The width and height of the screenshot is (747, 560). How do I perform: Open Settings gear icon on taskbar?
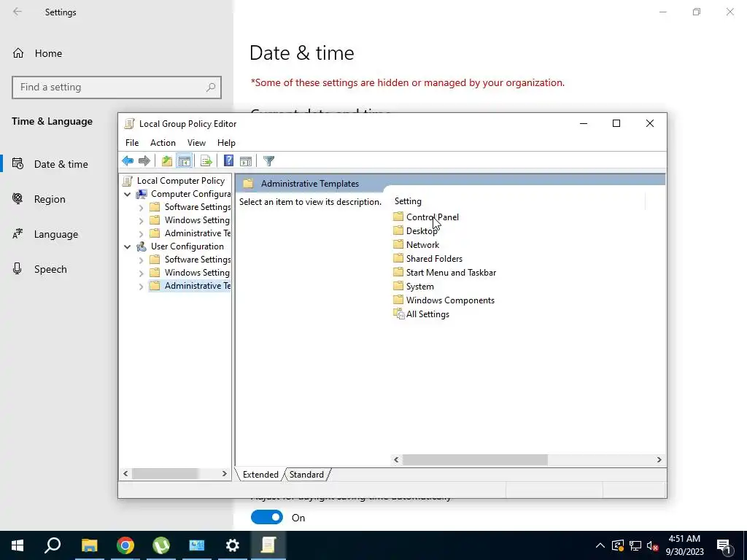coord(233,545)
